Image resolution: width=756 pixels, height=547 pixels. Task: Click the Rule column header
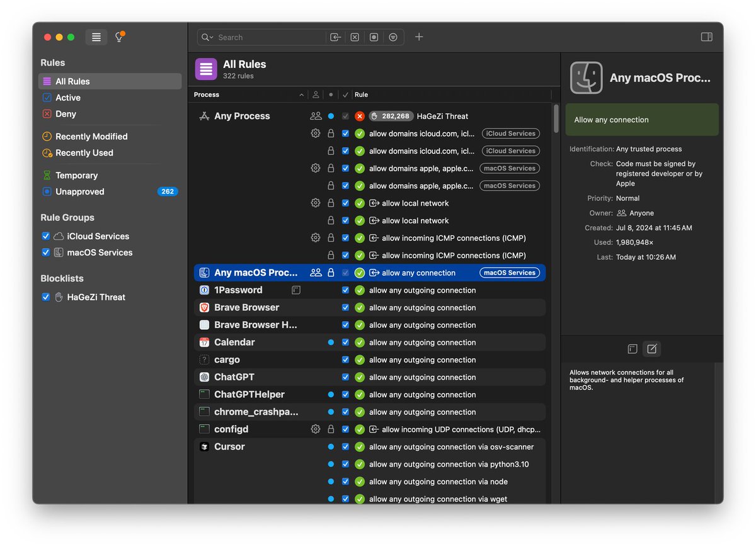[451, 94]
